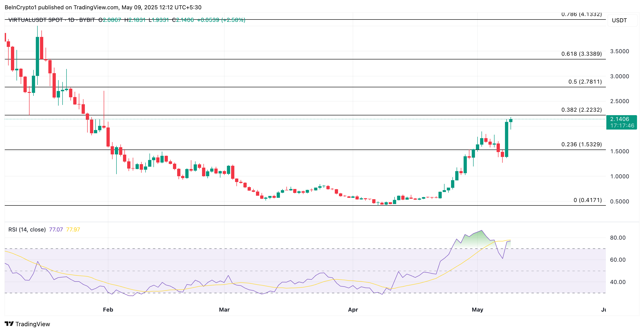Image resolution: width=644 pixels, height=332 pixels.
Task: Click the yellow RSI average value 77.97
Action: coord(73,229)
